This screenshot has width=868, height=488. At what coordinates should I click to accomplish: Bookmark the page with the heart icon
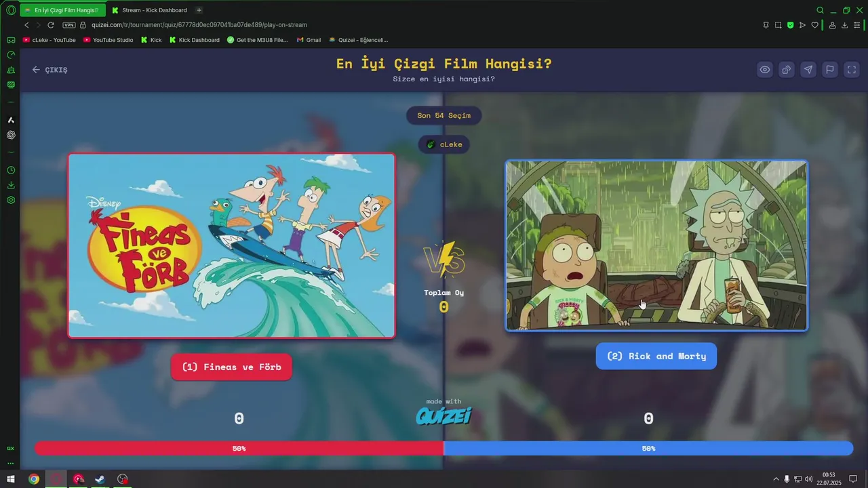point(814,25)
